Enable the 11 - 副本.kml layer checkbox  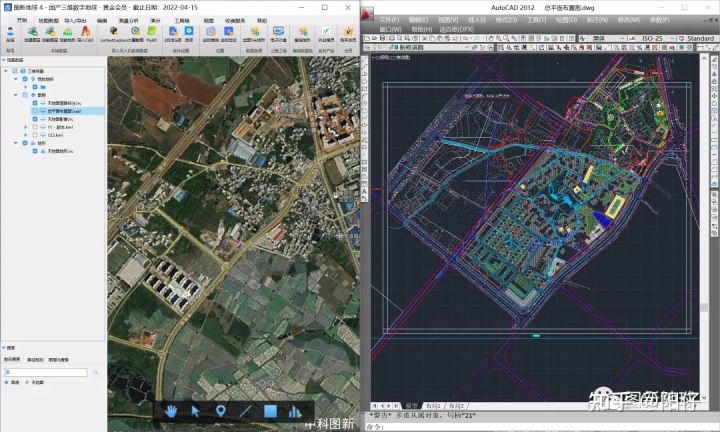click(35, 127)
